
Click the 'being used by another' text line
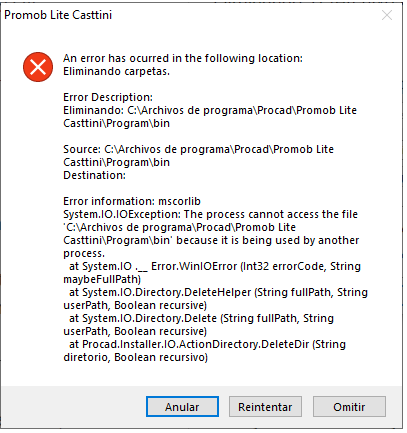tap(211, 240)
